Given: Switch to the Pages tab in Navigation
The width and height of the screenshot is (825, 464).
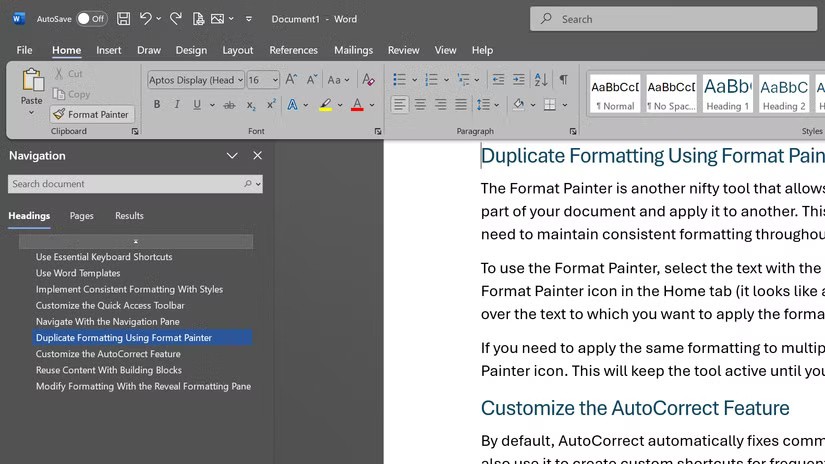Looking at the screenshot, I should click(81, 216).
